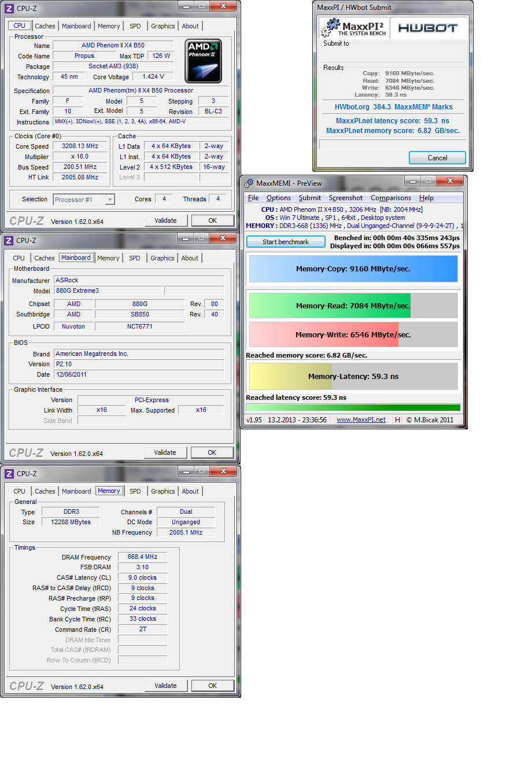The image size is (532, 773).
Task: Open About tab in top CPU-Z window
Action: pyautogui.click(x=190, y=26)
